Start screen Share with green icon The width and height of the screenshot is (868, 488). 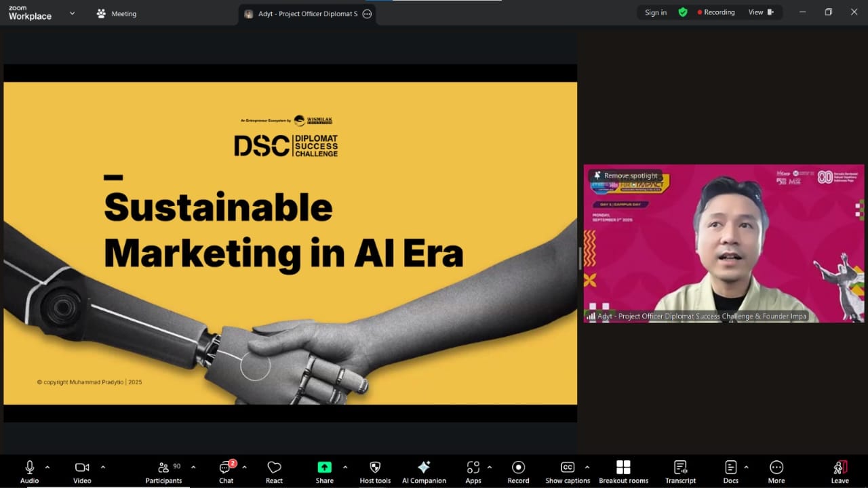(325, 467)
